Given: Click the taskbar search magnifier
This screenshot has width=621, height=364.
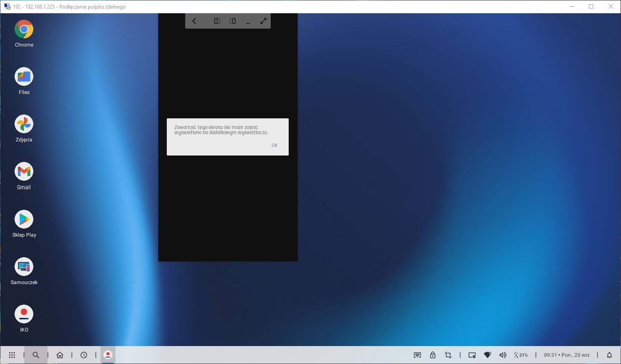Looking at the screenshot, I should click(36, 355).
